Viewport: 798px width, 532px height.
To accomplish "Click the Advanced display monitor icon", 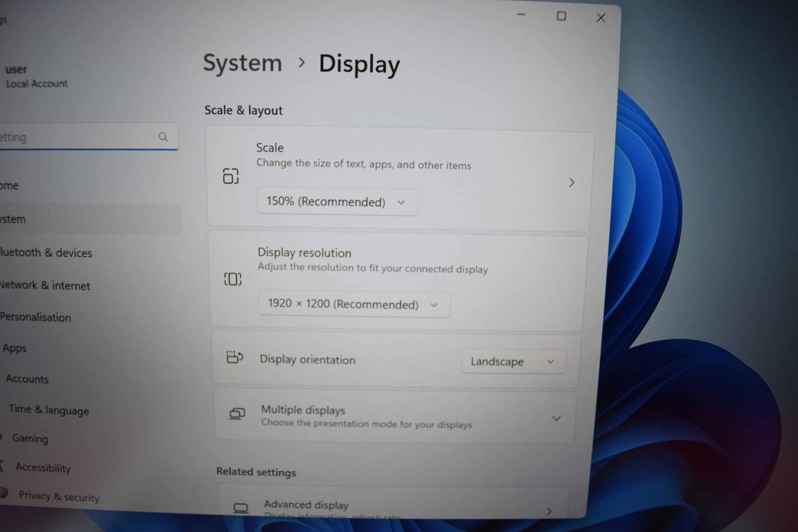I will pos(241,508).
